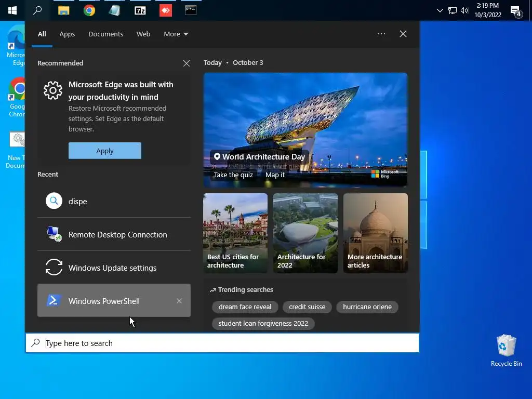The height and width of the screenshot is (399, 532).
Task: Click the Microsoft Bing logo
Action: click(385, 174)
